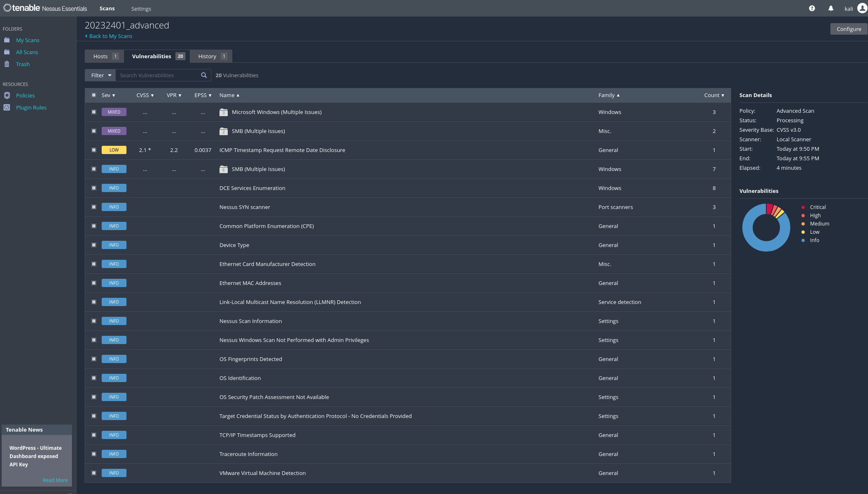This screenshot has width=868, height=494.
Task: Check the ICMP Timestamp Request row checkbox
Action: click(94, 150)
